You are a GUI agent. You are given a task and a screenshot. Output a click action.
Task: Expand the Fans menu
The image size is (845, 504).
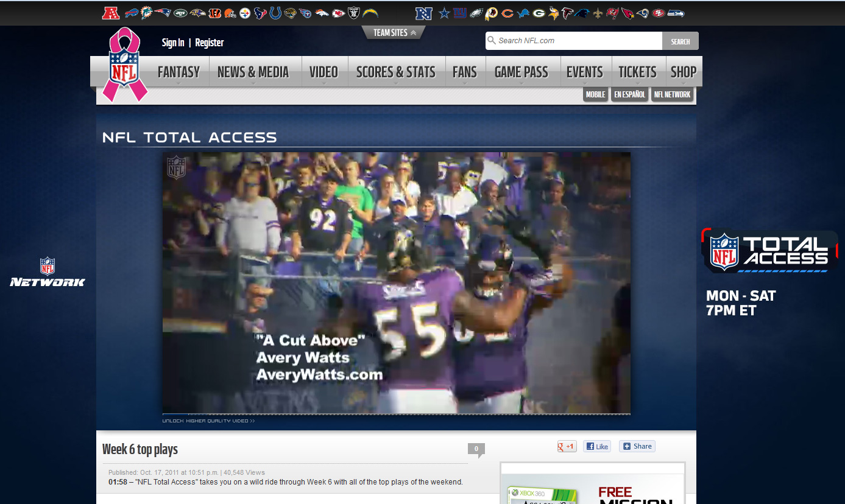pyautogui.click(x=465, y=72)
